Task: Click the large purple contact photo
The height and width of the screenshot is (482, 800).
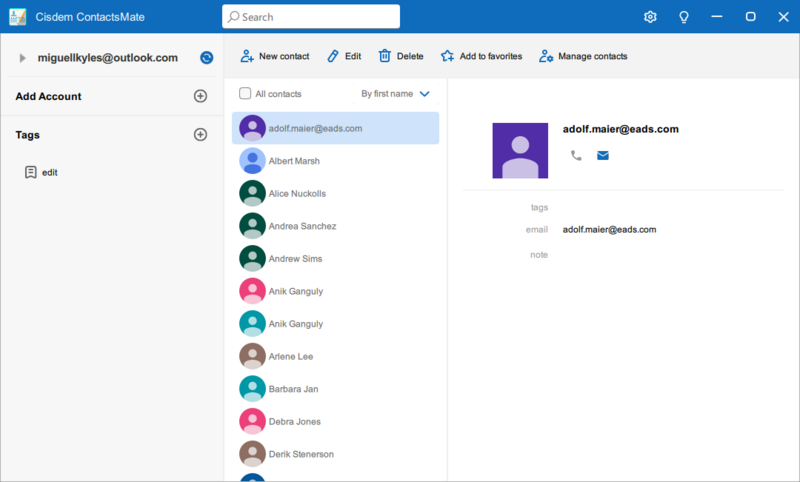Action: [520, 150]
